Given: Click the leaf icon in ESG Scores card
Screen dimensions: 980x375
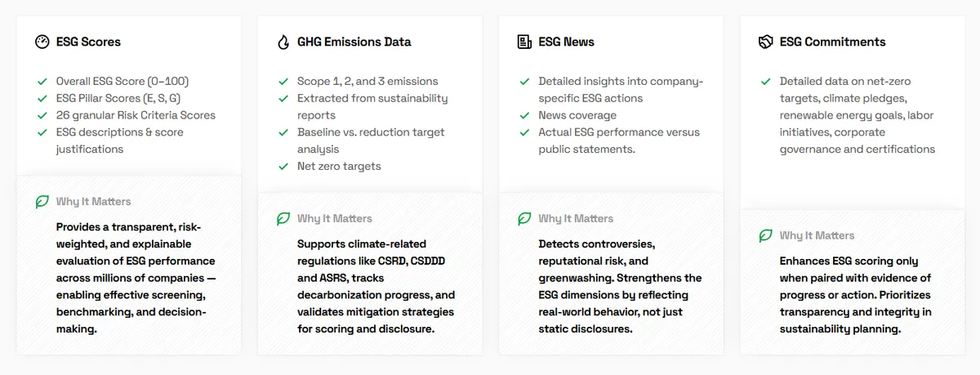Looking at the screenshot, I should click(x=42, y=202).
